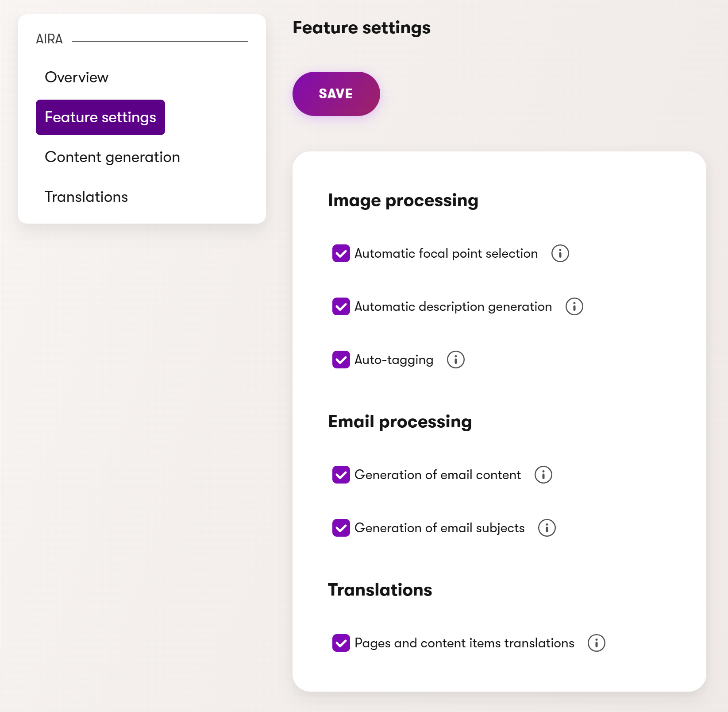
Task: Open the Content generation section
Action: (x=112, y=157)
